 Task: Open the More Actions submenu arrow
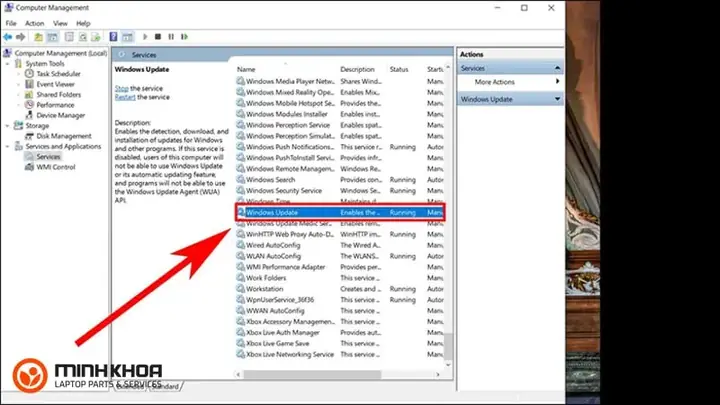click(557, 81)
